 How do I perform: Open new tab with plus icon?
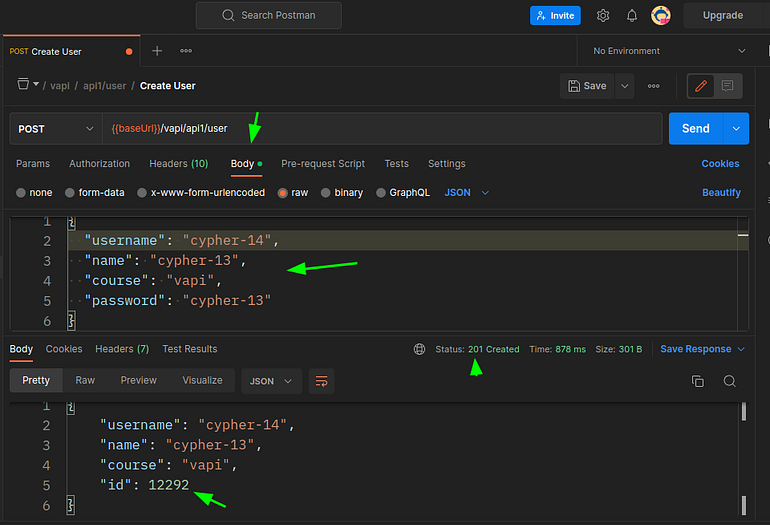tap(157, 51)
